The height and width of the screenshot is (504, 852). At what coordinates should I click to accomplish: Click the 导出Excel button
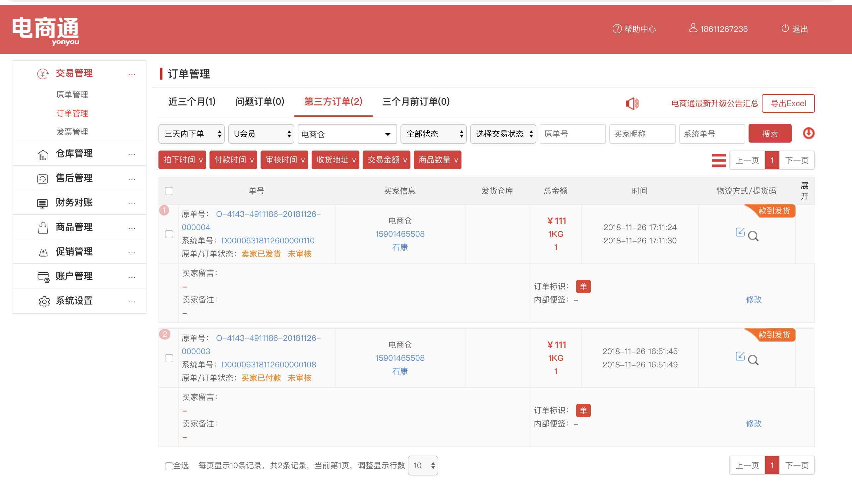pos(788,103)
